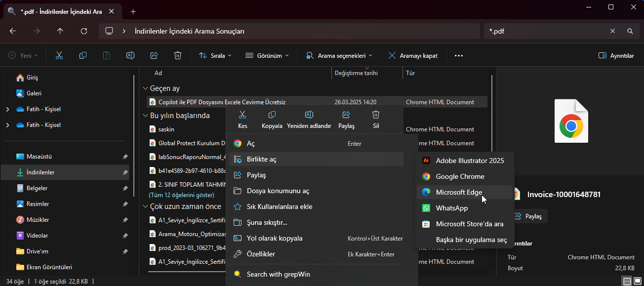Viewport: 644px width, 286px height.
Task: Click the (Tüm 12 öğelerini göster) link
Action: pyautogui.click(x=181, y=195)
